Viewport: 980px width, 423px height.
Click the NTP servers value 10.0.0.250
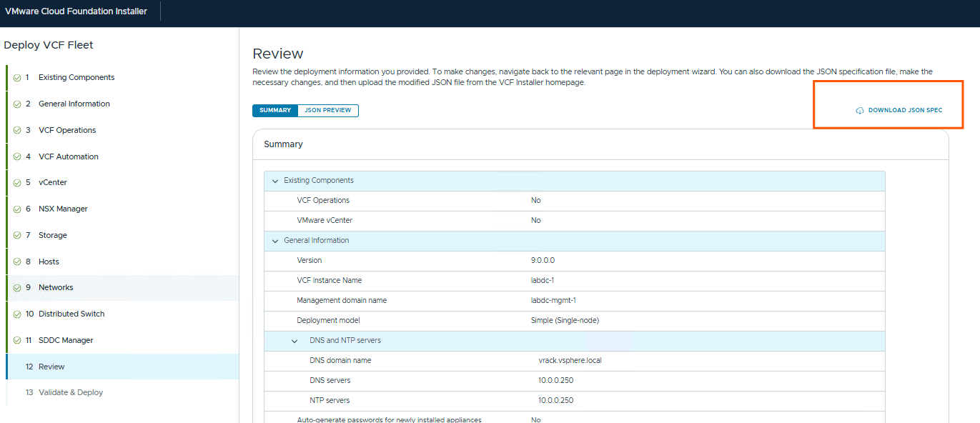556,400
